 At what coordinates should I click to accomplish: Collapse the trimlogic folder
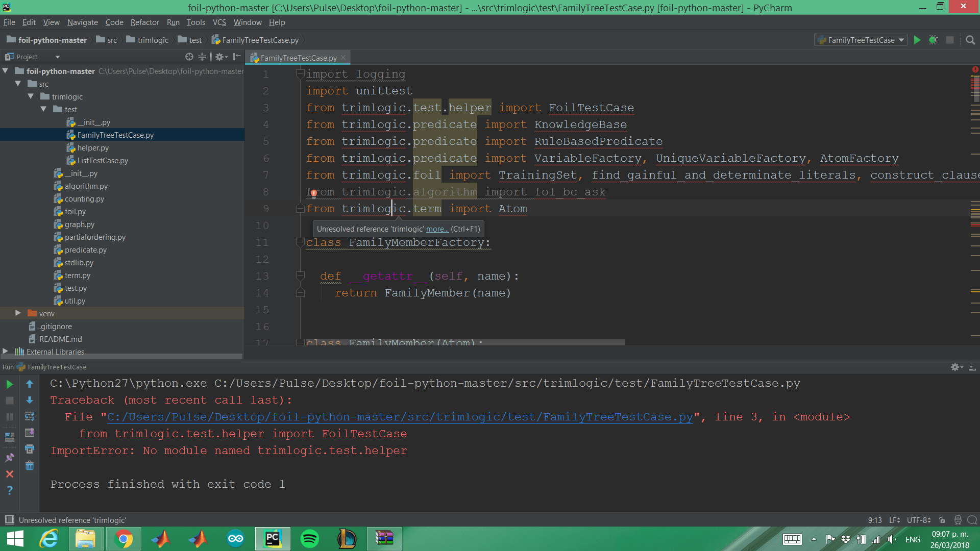[31, 96]
